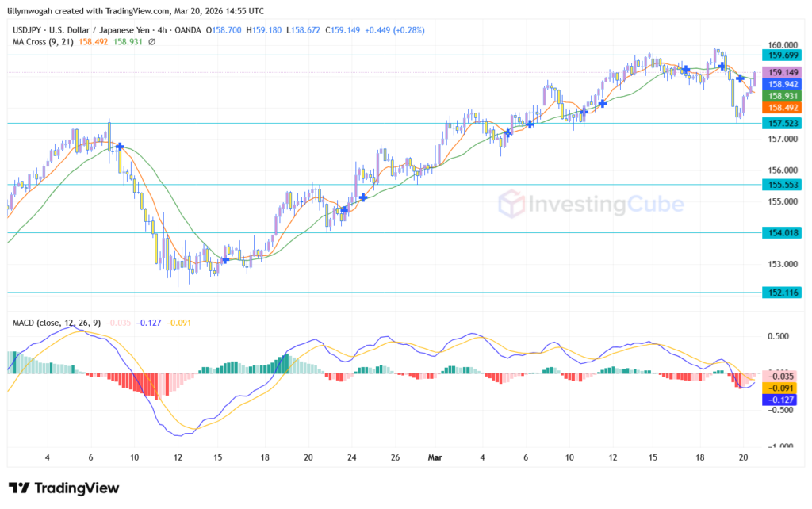Select the rightmost blue MA crossover marker
This screenshot has height=509, width=812.
[x=740, y=78]
